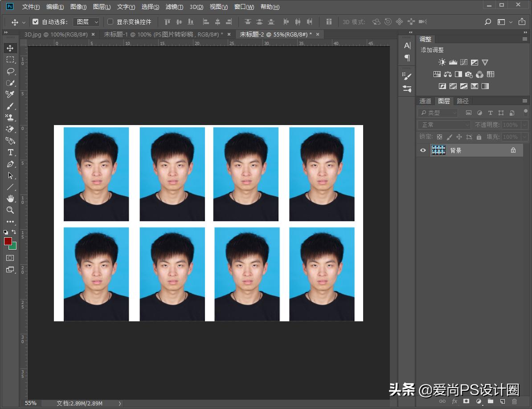The height and width of the screenshot is (409, 532).
Task: Click the foreground color swatch
Action: click(8, 241)
